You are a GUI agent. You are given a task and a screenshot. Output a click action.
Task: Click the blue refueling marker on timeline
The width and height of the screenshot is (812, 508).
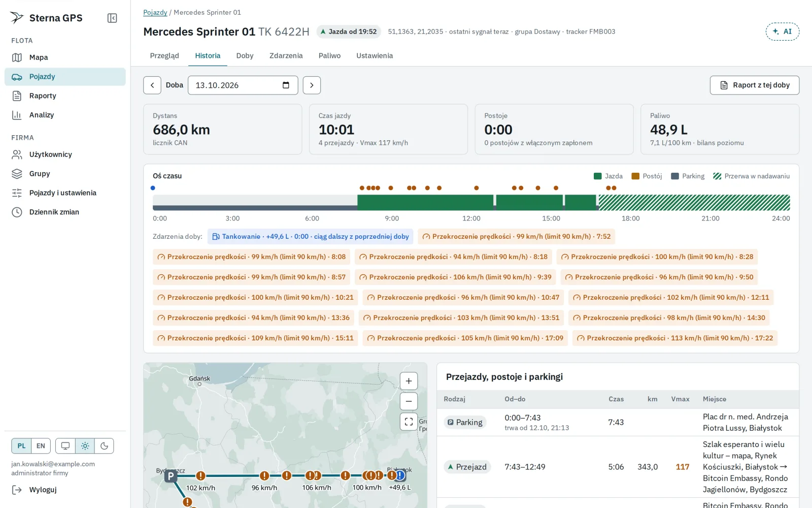click(153, 188)
